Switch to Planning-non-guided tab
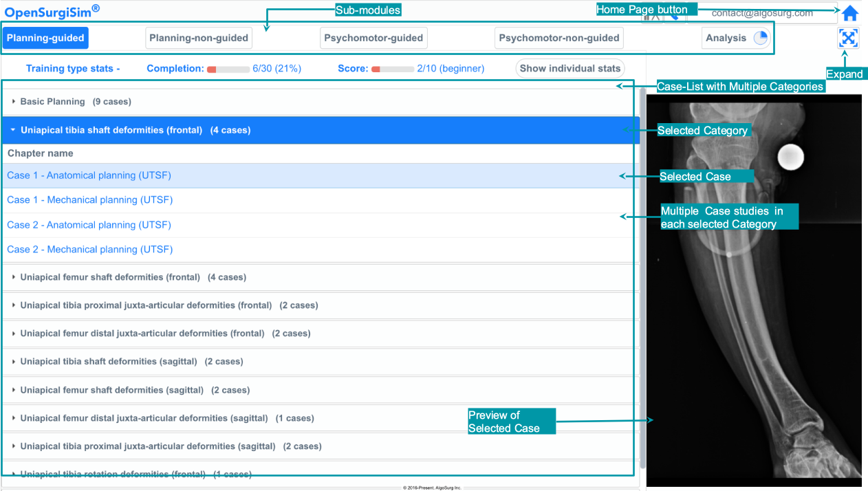Viewport: 868px width, 491px height. [198, 39]
